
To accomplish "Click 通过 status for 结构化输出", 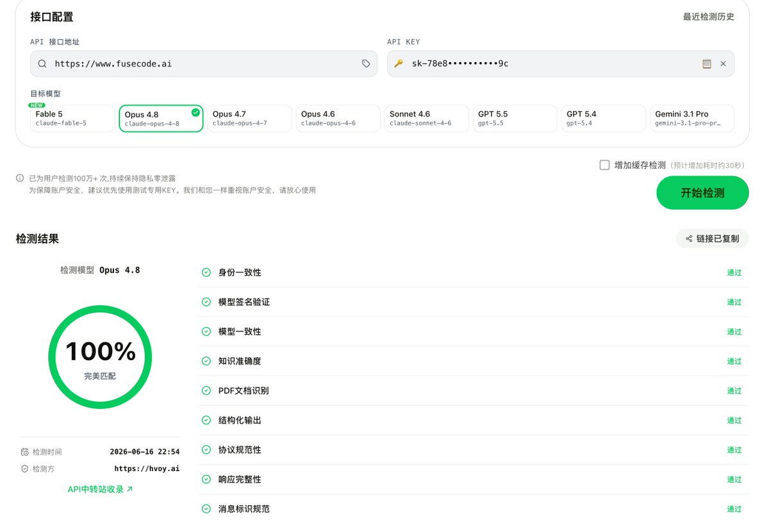I will coord(734,420).
